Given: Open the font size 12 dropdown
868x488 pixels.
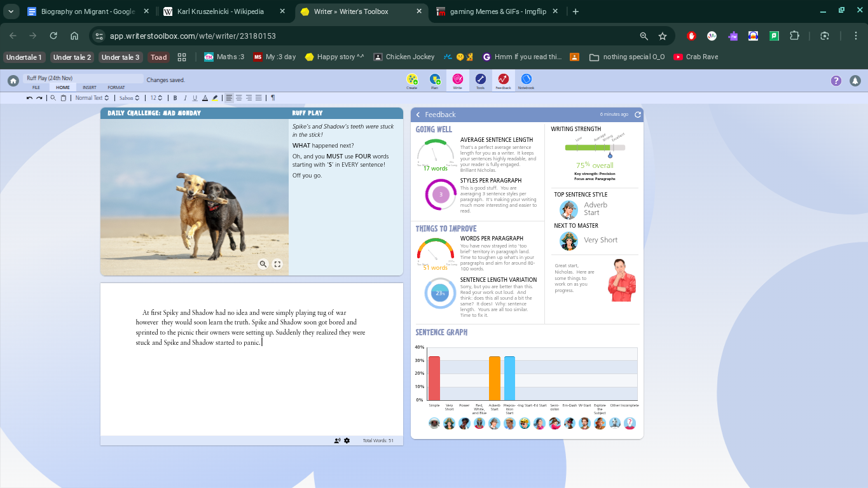Looking at the screenshot, I should click(x=156, y=98).
